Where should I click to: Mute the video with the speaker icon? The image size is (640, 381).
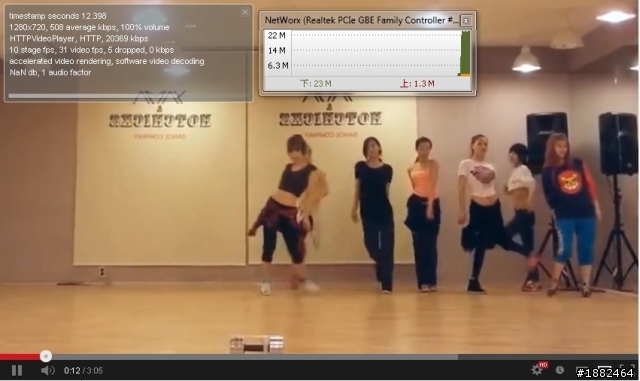(47, 370)
